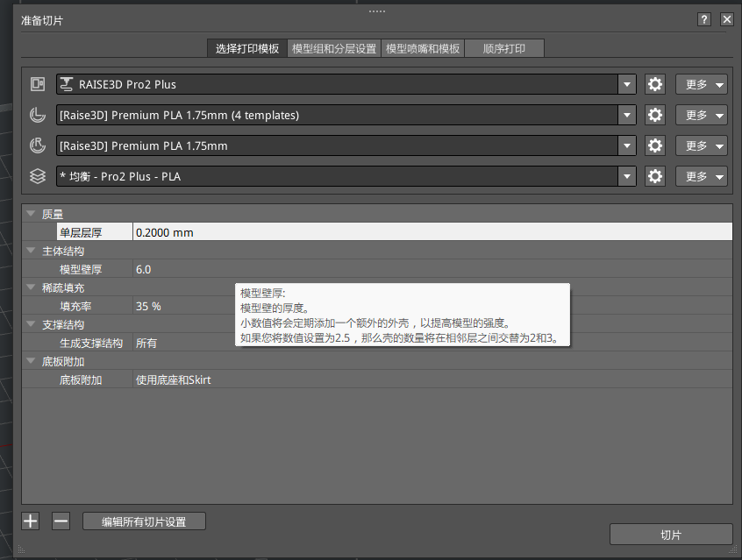The image size is (742, 560).
Task: Switch to the 顺序打印 tab
Action: [504, 48]
